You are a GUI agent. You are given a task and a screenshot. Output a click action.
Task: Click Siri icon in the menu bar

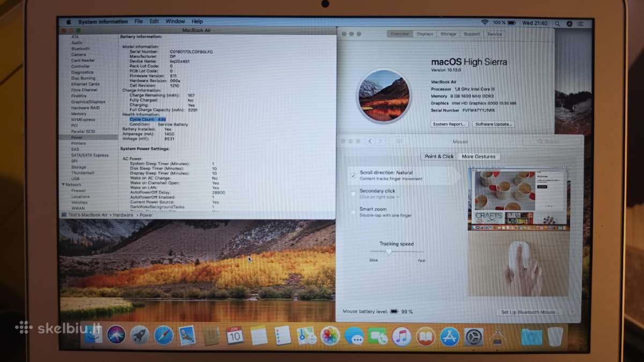tap(569, 24)
